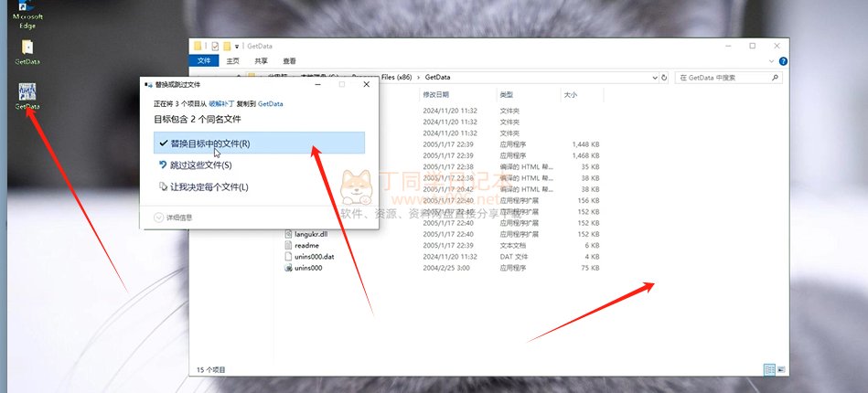Switch to large icons view in status bar

(x=780, y=369)
